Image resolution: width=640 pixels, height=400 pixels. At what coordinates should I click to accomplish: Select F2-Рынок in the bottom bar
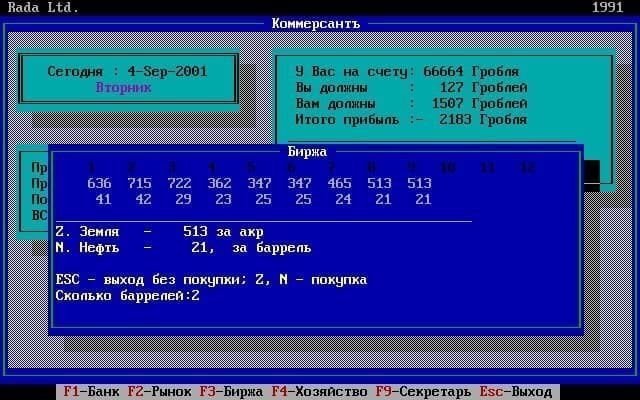point(160,391)
